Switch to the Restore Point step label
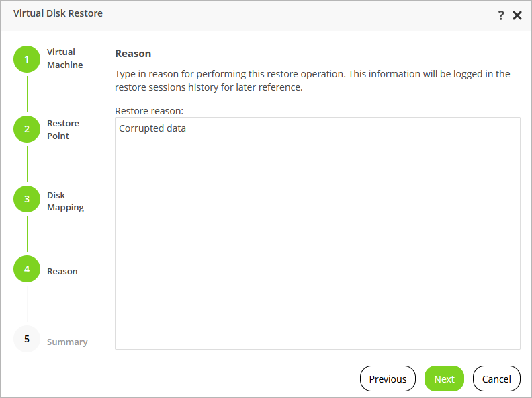 click(63, 130)
